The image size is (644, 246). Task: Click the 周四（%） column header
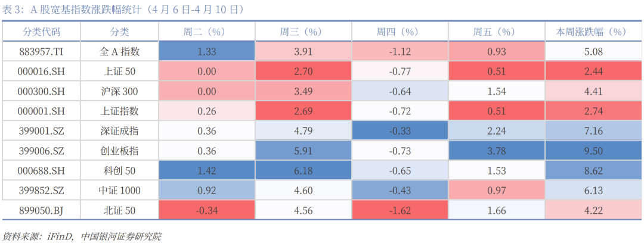click(x=400, y=32)
